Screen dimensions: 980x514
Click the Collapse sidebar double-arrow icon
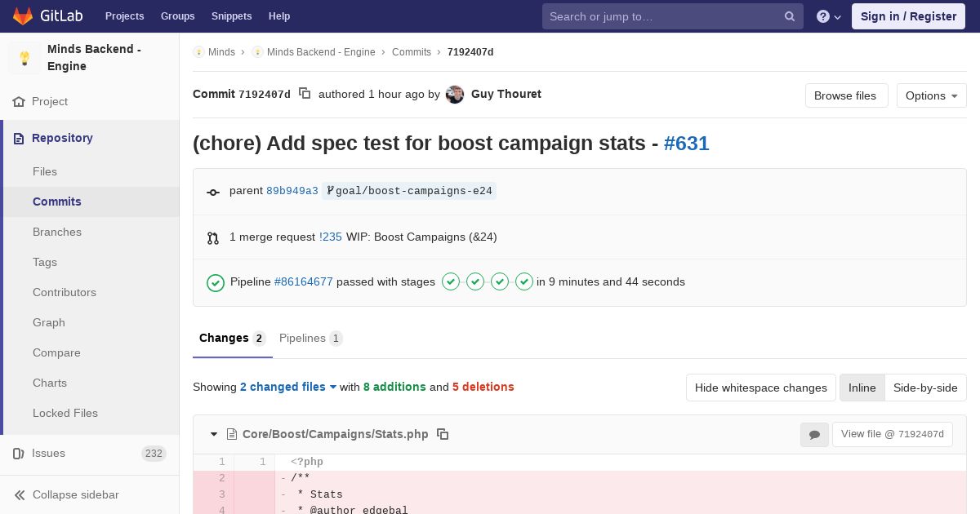click(20, 495)
